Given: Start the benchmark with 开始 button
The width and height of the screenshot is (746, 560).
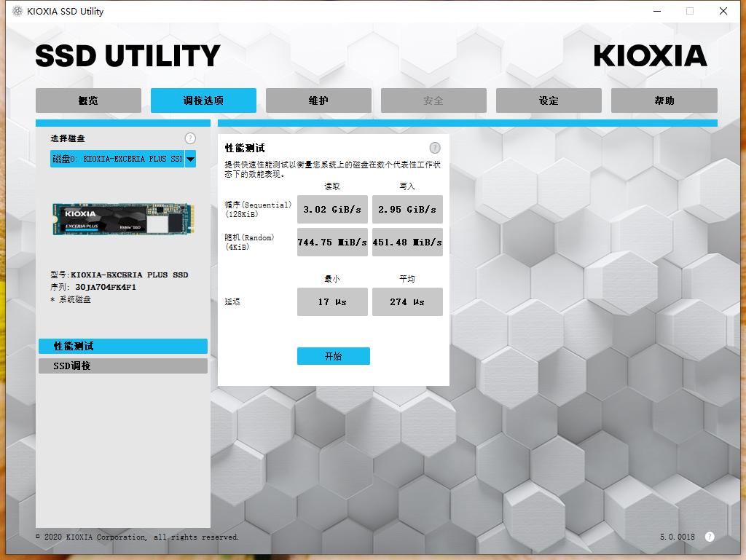Looking at the screenshot, I should tap(334, 356).
